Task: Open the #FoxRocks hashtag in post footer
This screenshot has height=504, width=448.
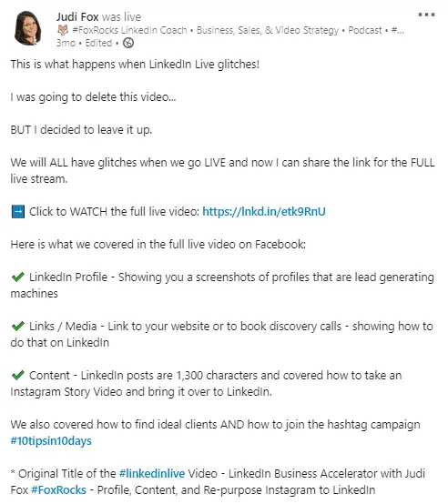Action: pyautogui.click(x=58, y=489)
